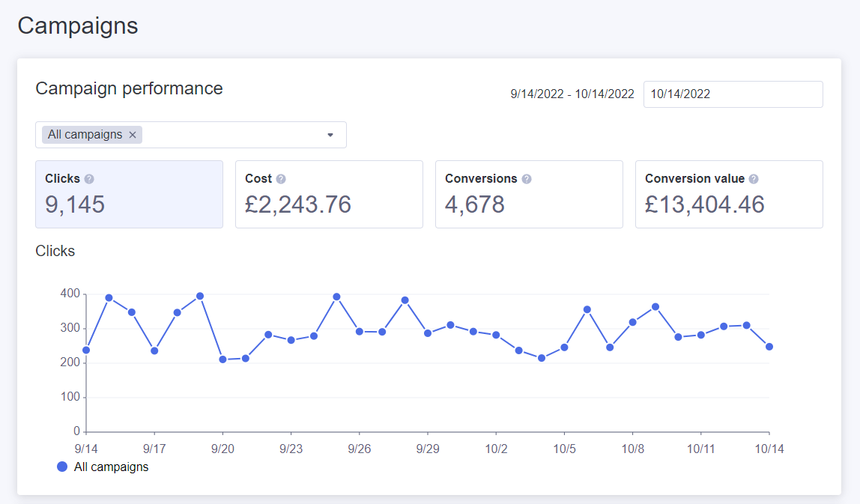The height and width of the screenshot is (504, 860).
Task: Expand the campaigns selector dropdown arrow
Action: pos(330,135)
